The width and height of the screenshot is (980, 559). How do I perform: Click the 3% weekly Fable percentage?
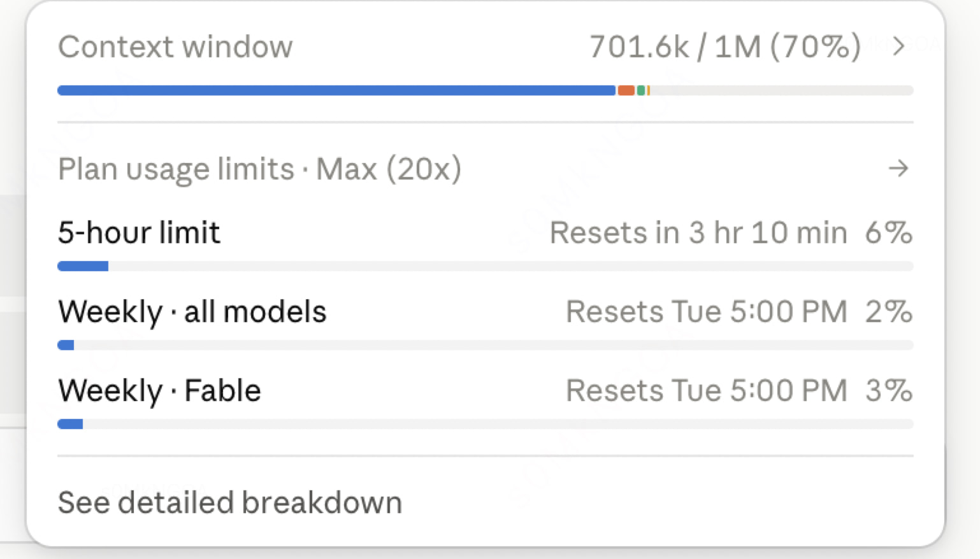pos(889,390)
